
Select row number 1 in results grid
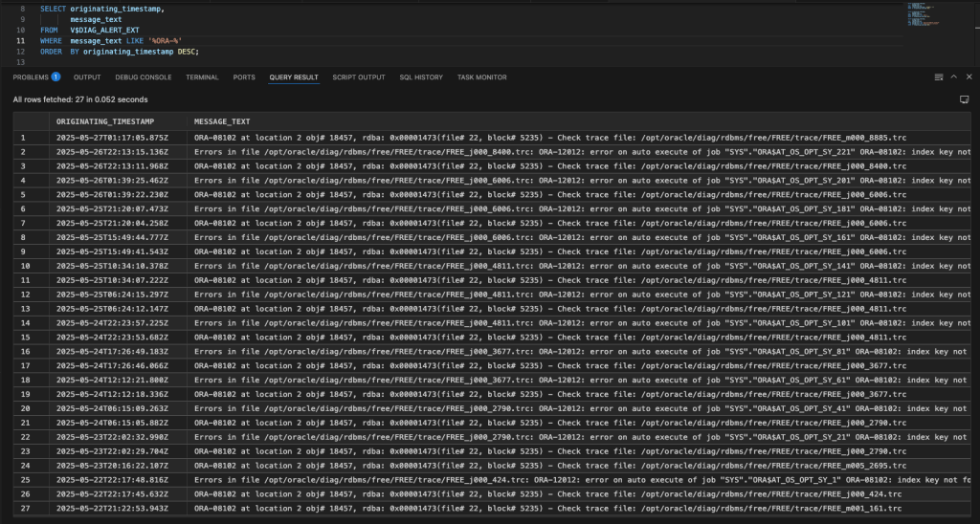tap(23, 138)
